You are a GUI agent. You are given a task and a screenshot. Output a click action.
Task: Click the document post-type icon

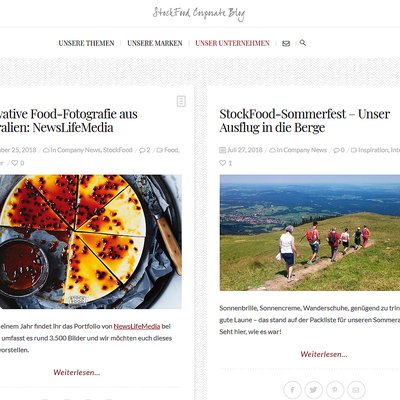coord(181,101)
